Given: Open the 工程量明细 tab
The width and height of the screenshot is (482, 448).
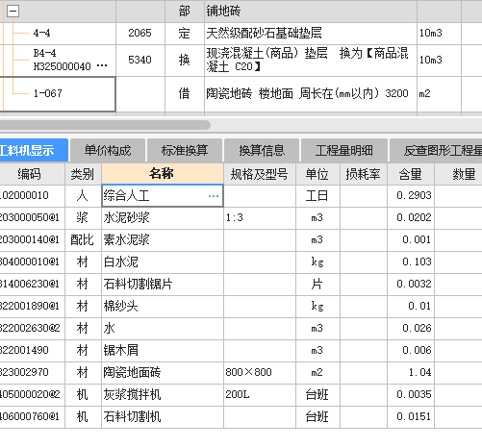Looking at the screenshot, I should pyautogui.click(x=344, y=150).
